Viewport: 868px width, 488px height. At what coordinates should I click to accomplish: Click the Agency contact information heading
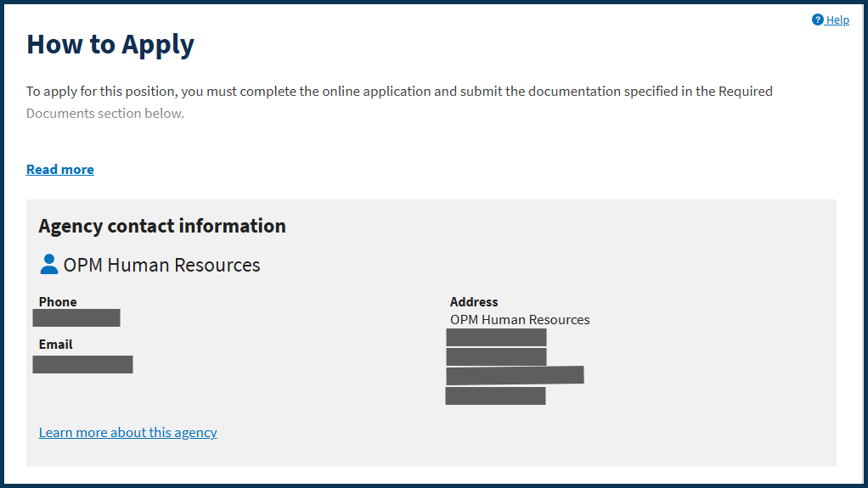coord(162,226)
